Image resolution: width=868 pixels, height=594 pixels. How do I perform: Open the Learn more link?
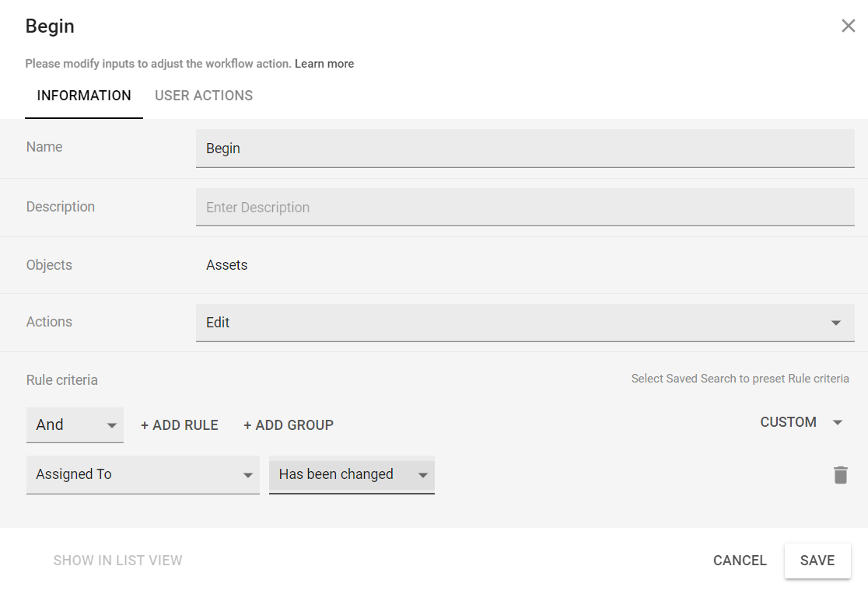(324, 64)
